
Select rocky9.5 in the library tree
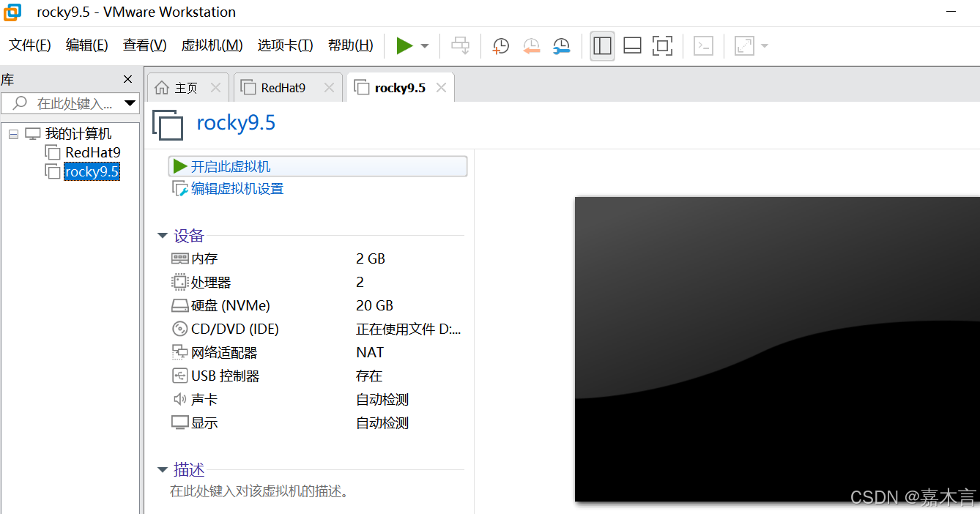tap(92, 171)
